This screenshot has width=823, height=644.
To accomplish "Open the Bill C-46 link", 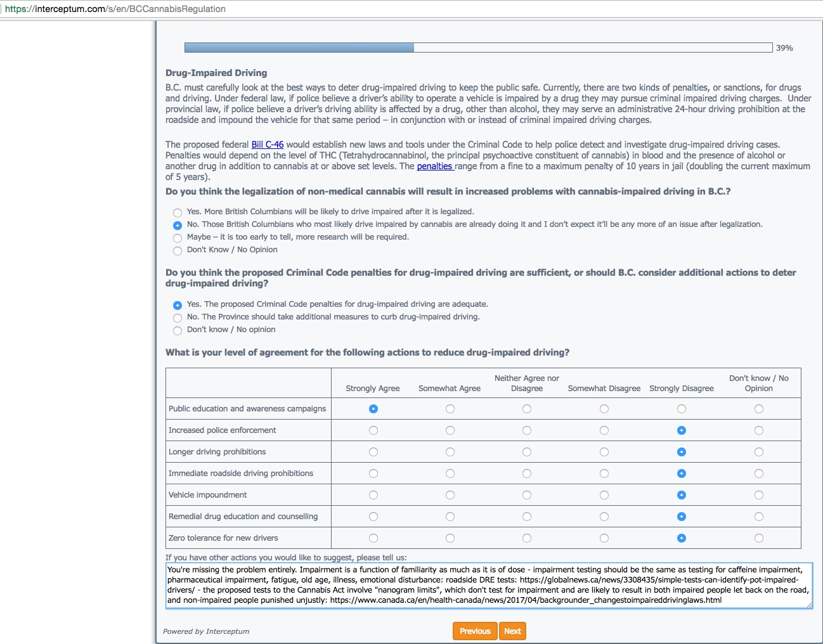I will click(x=268, y=145).
